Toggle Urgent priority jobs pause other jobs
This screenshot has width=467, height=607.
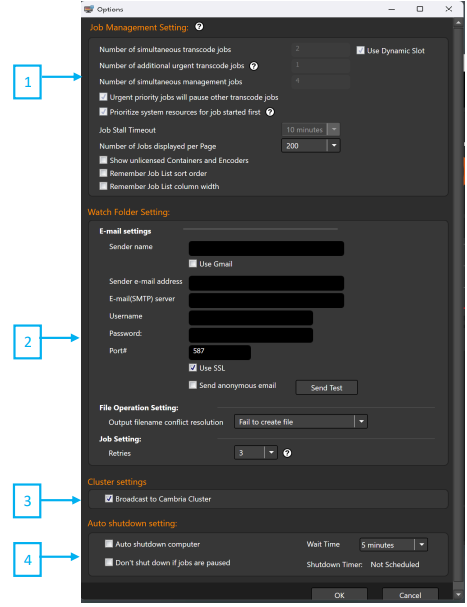(103, 97)
